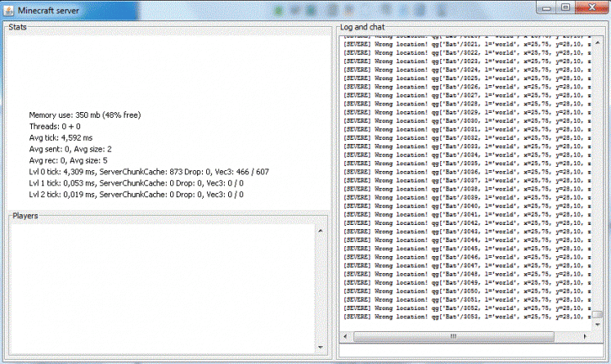The width and height of the screenshot is (611, 364).
Task: Select the 'Lvl 1 tick: 0,053 ms' stats line
Action: (x=137, y=182)
